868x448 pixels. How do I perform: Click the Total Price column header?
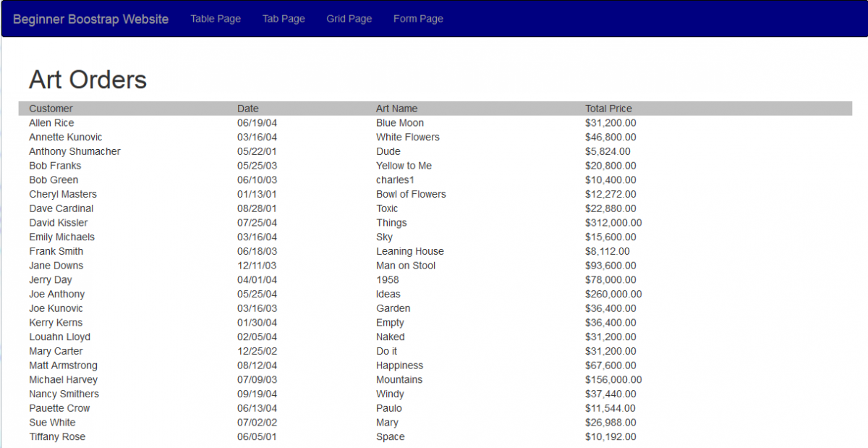(x=608, y=109)
